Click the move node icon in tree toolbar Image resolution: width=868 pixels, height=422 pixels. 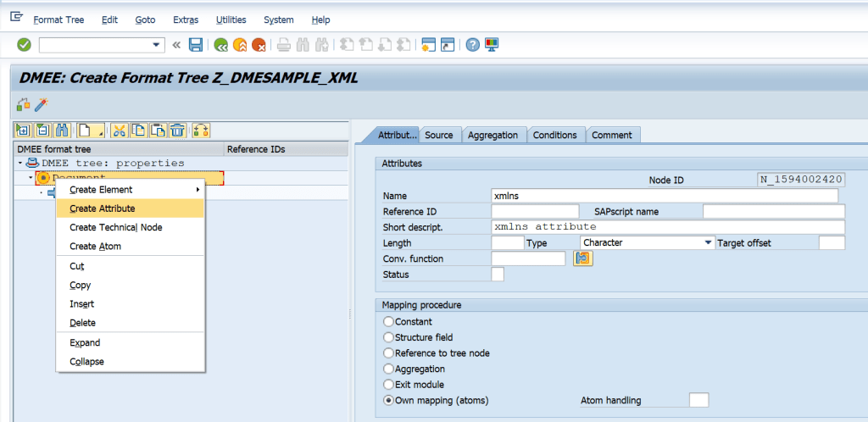coord(202,130)
